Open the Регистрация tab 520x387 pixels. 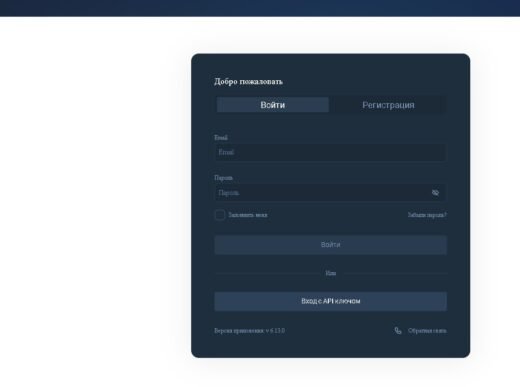click(x=388, y=105)
